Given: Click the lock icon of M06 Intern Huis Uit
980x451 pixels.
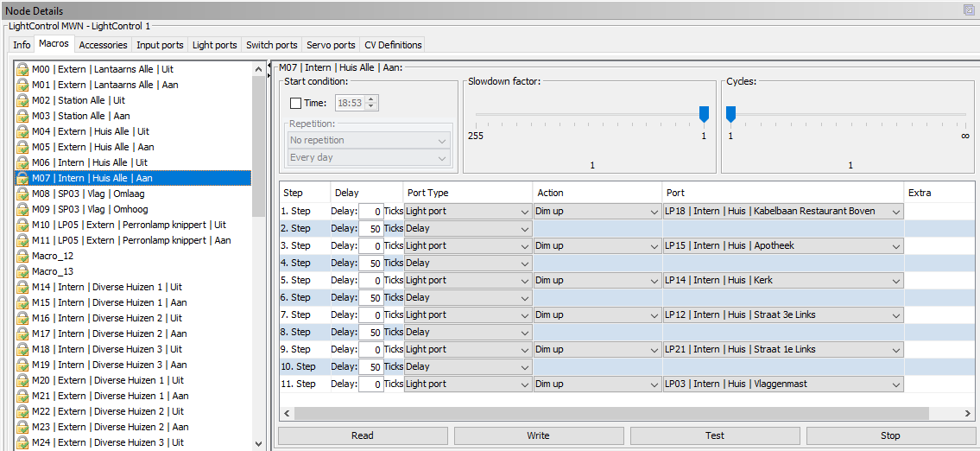Looking at the screenshot, I should pyautogui.click(x=23, y=162).
